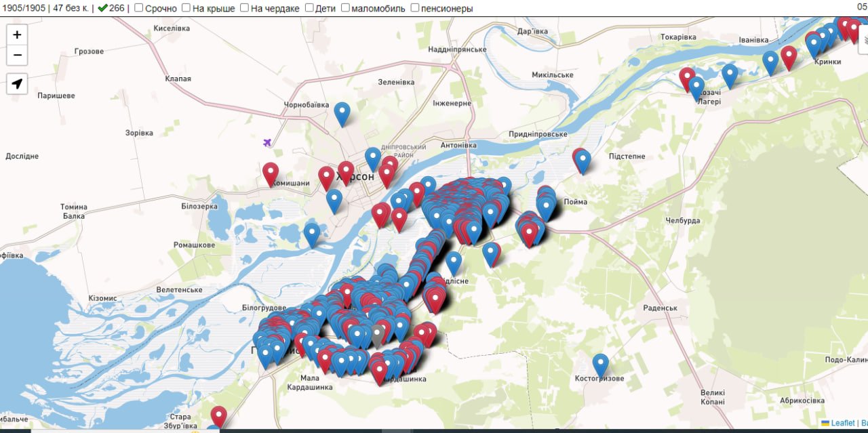Click blue marker southwest of Ромашкове lakes
The width and height of the screenshot is (868, 433).
[311, 234]
